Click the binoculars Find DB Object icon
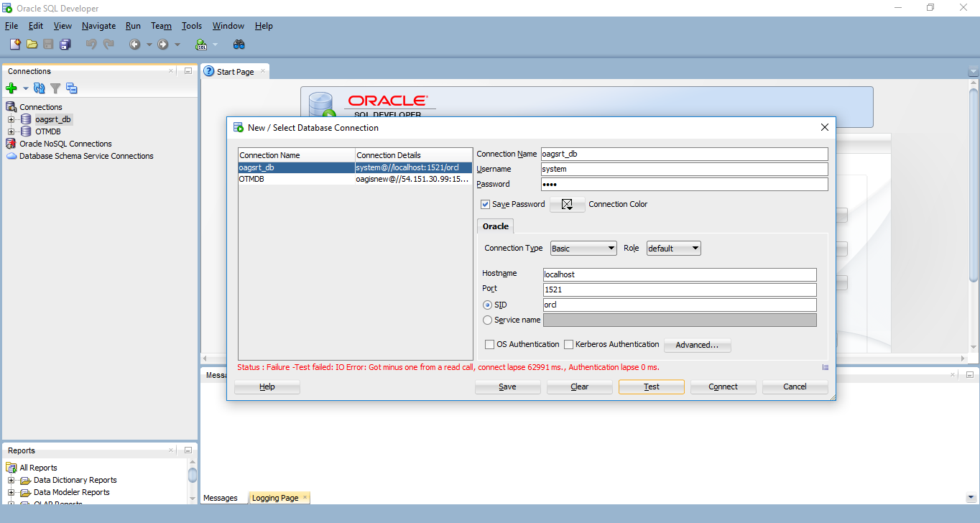 click(x=239, y=45)
